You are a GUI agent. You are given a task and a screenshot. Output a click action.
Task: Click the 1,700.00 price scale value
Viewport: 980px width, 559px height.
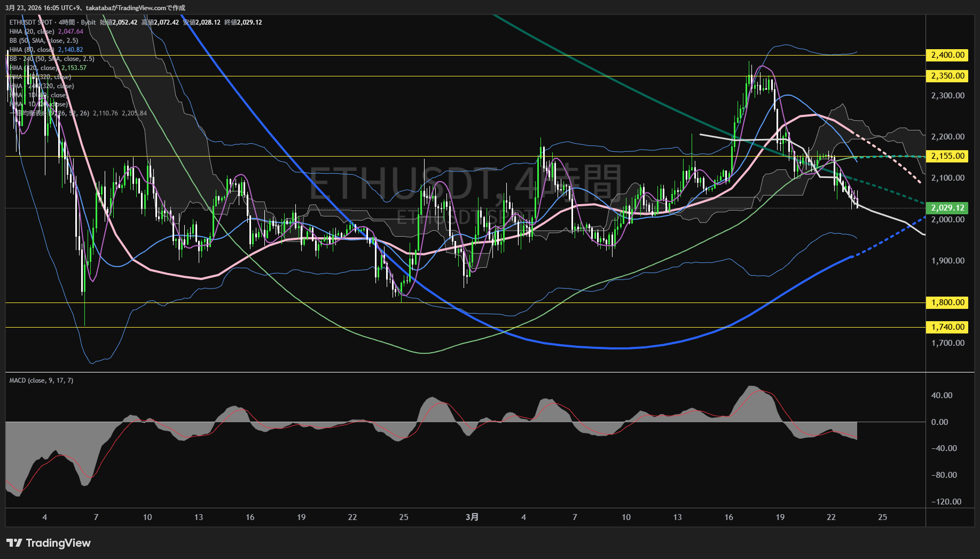coord(947,343)
